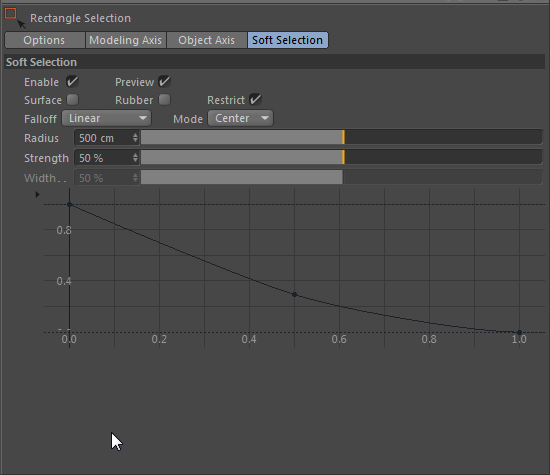Click the Radius slider bar
Viewport: 550px width, 475px height.
click(x=341, y=137)
